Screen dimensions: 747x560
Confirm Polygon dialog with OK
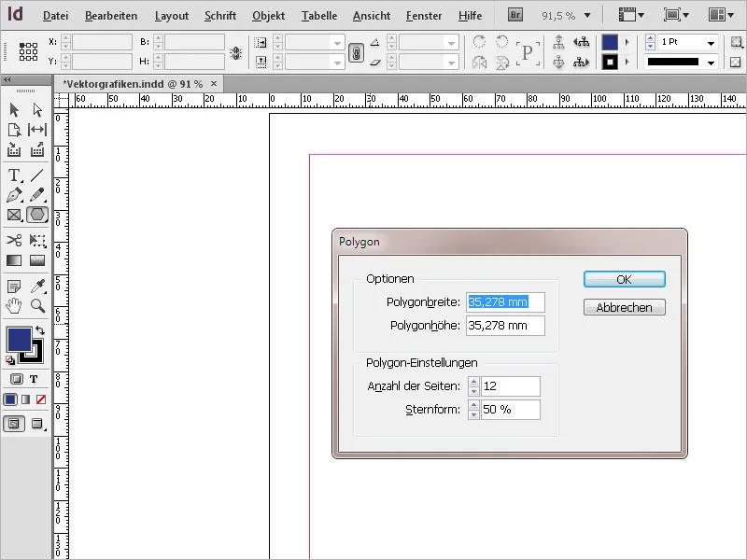624,279
